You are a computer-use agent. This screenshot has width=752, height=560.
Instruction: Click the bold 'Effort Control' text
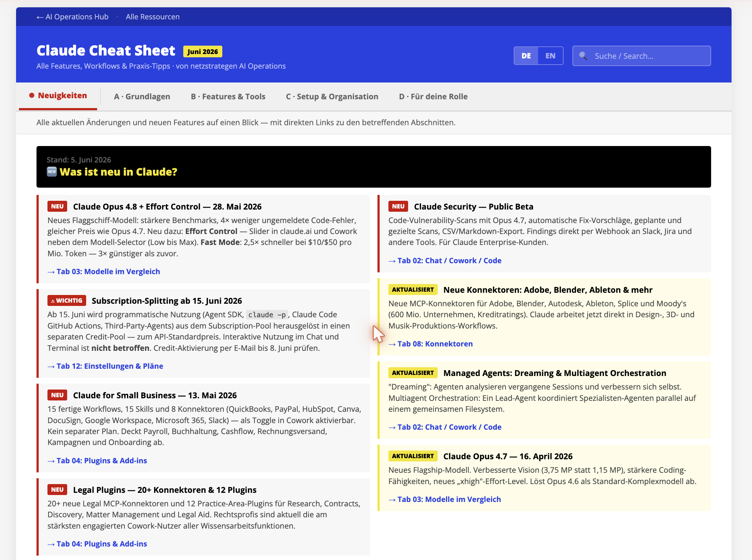tap(211, 231)
